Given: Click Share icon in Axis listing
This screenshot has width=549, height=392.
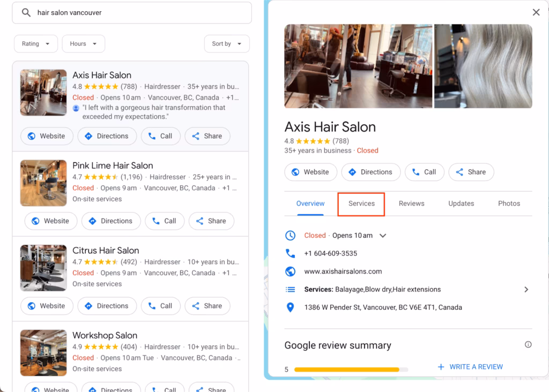Looking at the screenshot, I should tap(196, 136).
